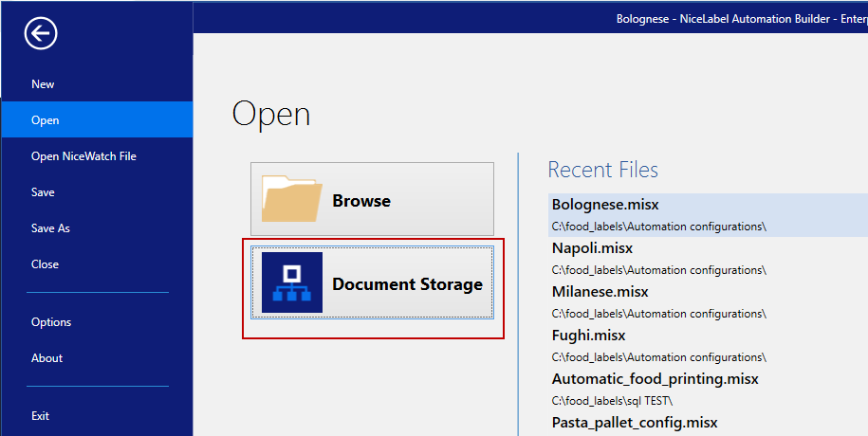Viewport: 868px width, 436px height.
Task: Open recent file Napoli.misx
Action: click(x=592, y=248)
